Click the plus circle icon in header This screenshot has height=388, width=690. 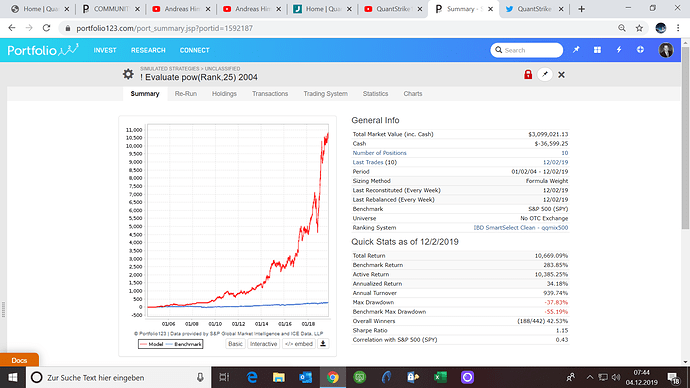click(x=640, y=50)
